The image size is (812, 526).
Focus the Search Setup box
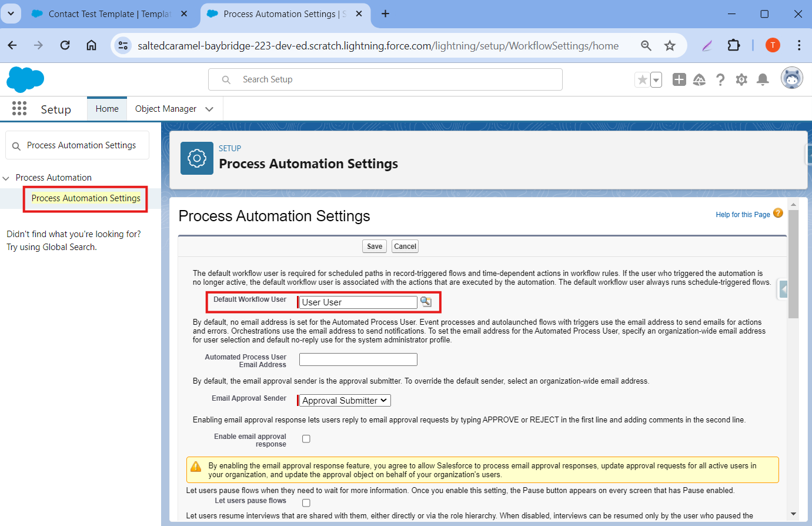[x=385, y=79]
